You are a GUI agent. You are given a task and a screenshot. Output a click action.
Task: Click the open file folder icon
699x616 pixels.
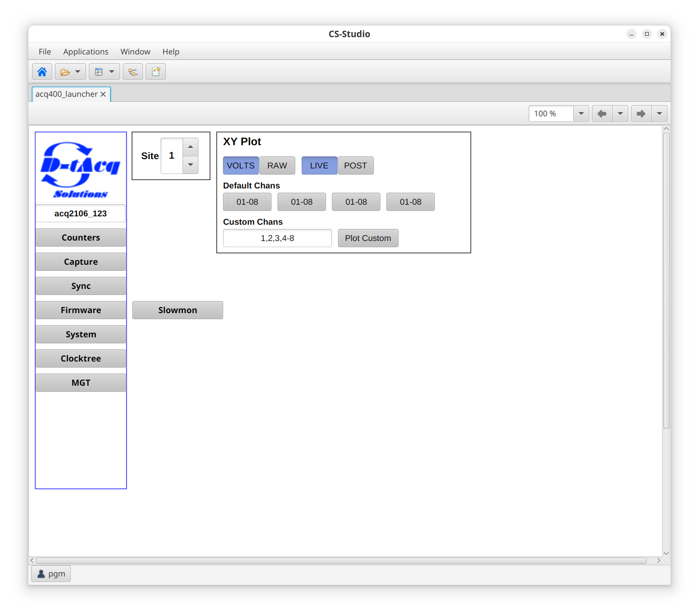(65, 72)
